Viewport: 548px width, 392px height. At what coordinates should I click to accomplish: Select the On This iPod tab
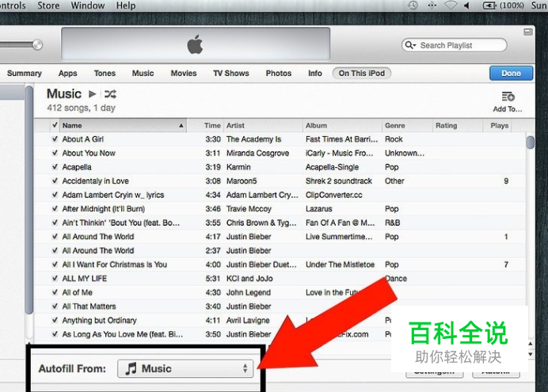pos(362,74)
